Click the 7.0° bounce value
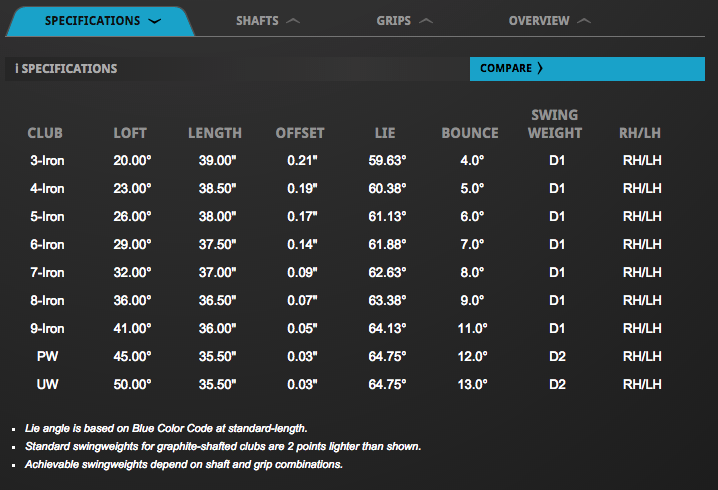This screenshot has width=718, height=490. (472, 245)
